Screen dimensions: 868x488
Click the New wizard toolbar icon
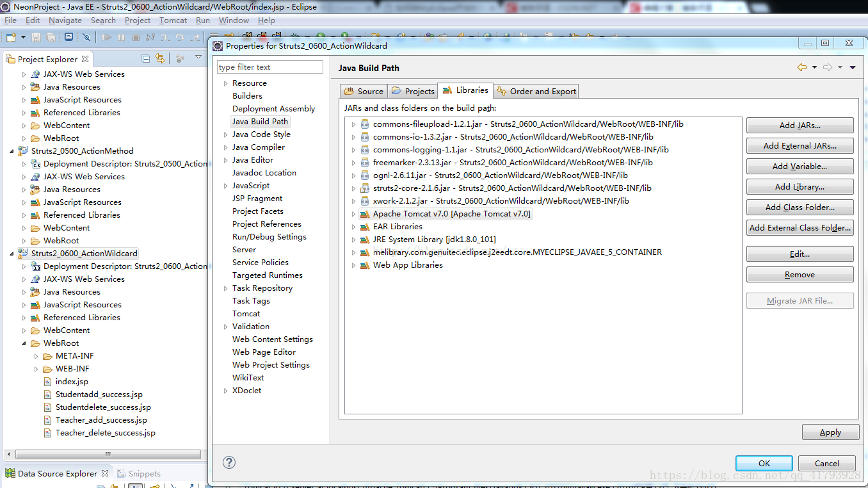pos(10,38)
